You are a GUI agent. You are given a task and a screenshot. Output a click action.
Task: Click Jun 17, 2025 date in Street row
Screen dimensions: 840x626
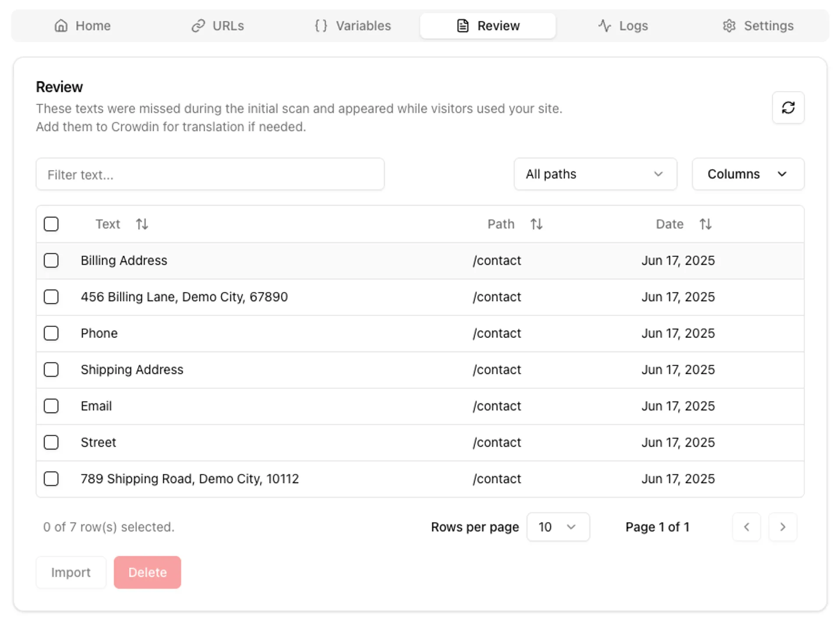(x=678, y=442)
